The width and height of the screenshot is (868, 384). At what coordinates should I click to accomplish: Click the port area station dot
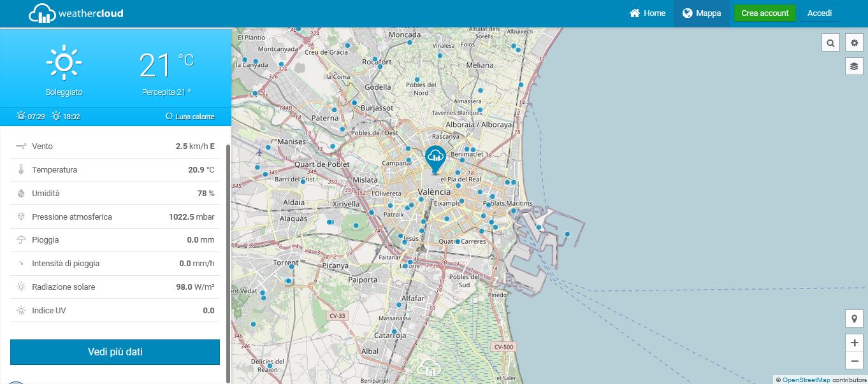pyautogui.click(x=567, y=234)
